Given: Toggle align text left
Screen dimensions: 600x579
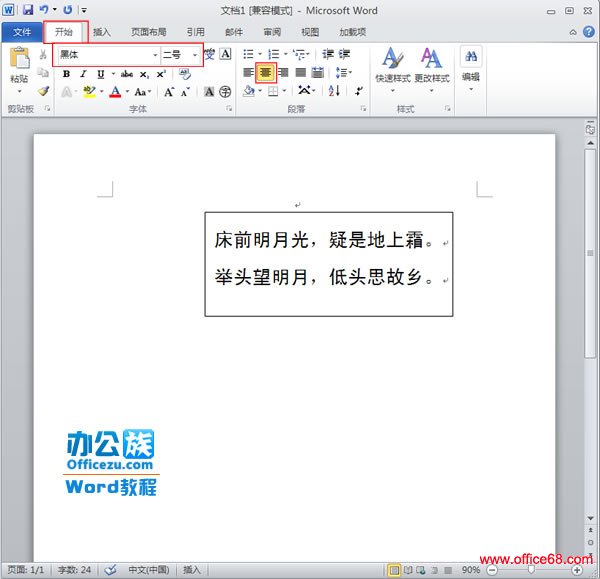Looking at the screenshot, I should tap(248, 72).
